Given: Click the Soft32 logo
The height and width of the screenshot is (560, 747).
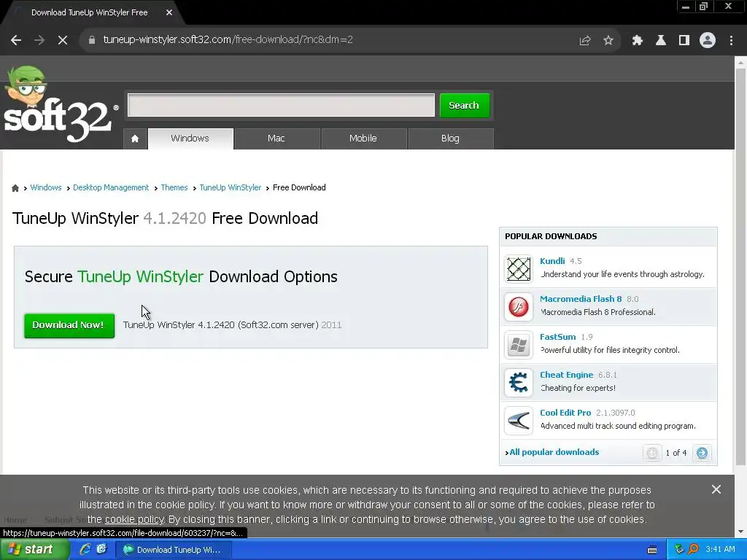Looking at the screenshot, I should (60, 105).
